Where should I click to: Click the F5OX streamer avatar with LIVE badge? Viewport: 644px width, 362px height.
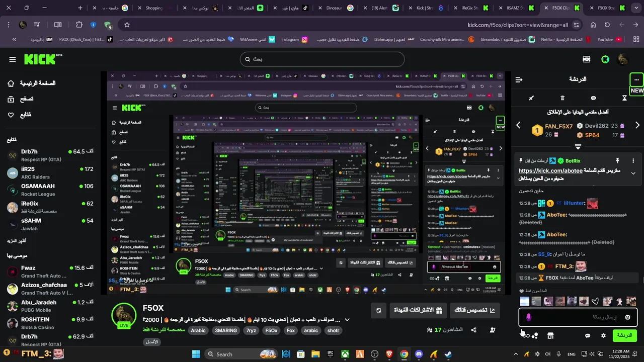124,317
